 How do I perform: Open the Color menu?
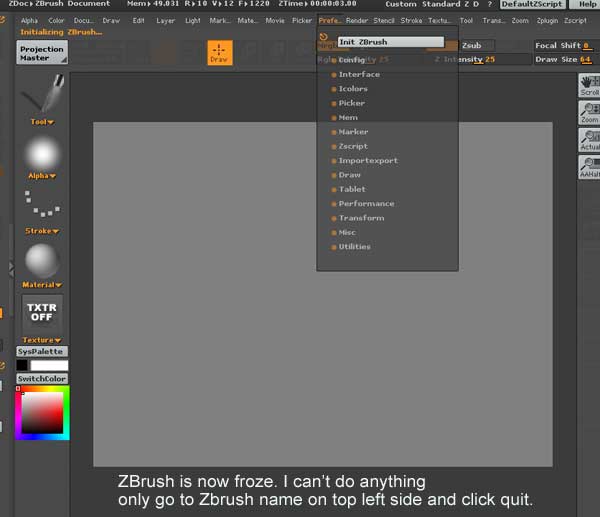click(56, 21)
